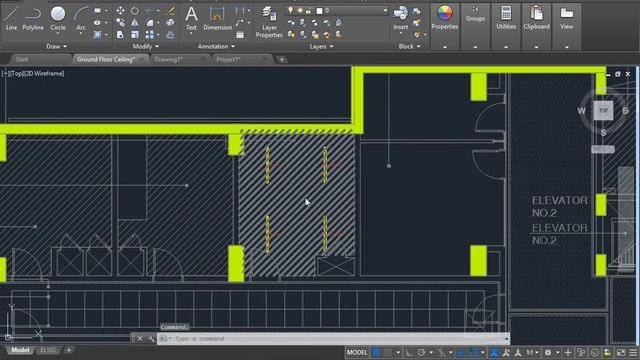Expand the Annotation panel dropdown
The image size is (640, 360).
tap(216, 47)
